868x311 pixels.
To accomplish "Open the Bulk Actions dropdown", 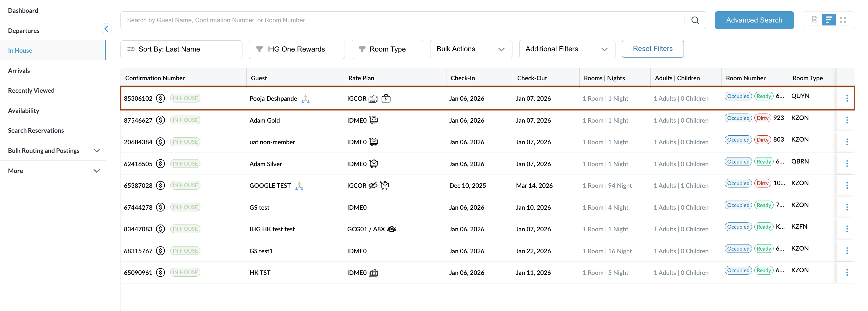I will tap(471, 49).
